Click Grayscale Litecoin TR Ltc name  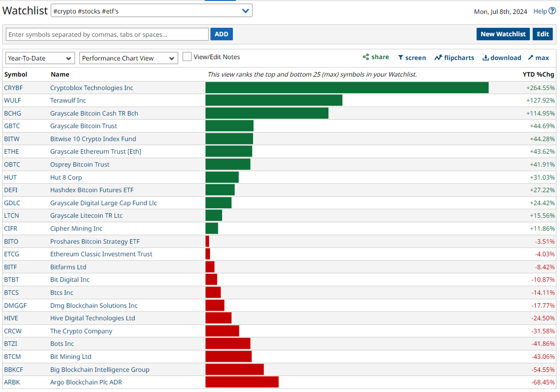[86, 216]
